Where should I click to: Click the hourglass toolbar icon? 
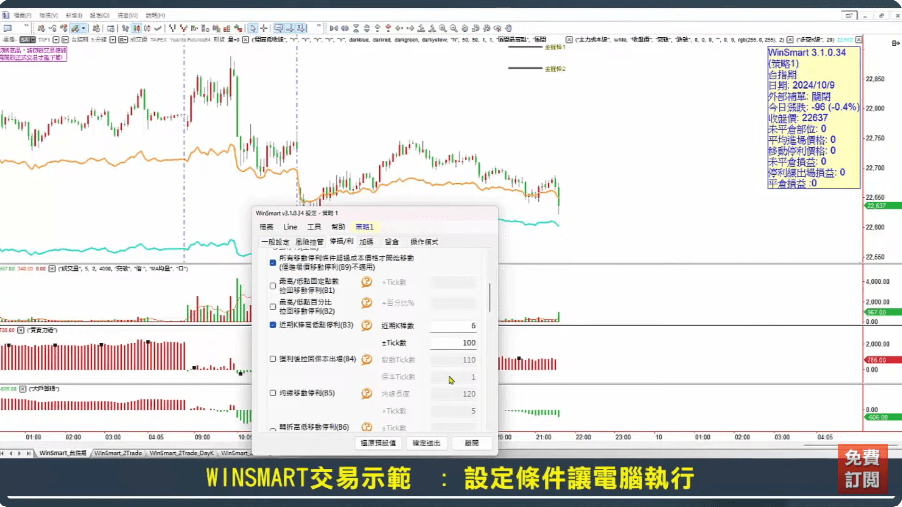356,28
